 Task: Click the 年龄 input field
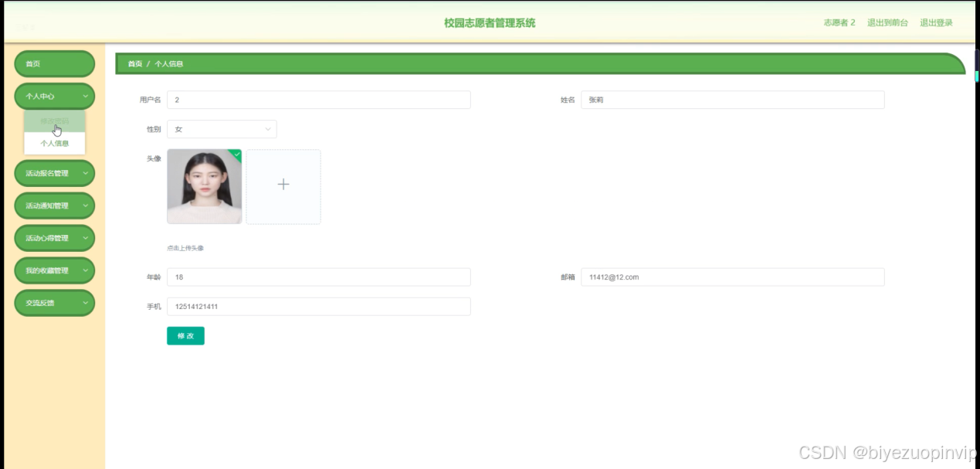[319, 277]
